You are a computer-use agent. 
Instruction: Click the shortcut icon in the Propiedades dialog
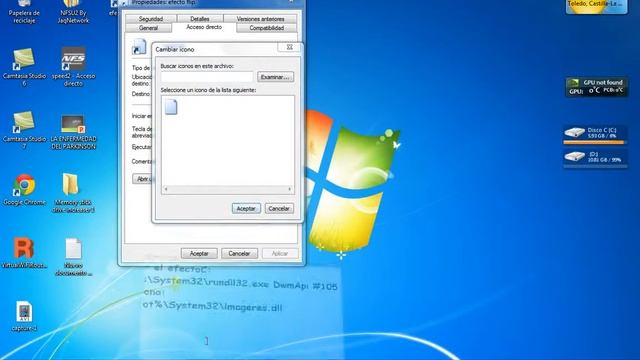click(139, 47)
